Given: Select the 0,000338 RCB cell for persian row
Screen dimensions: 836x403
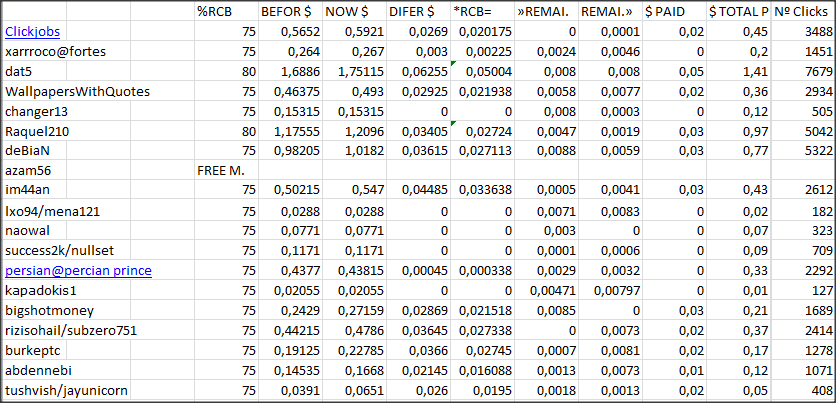Looking at the screenshot, I should coord(482,271).
